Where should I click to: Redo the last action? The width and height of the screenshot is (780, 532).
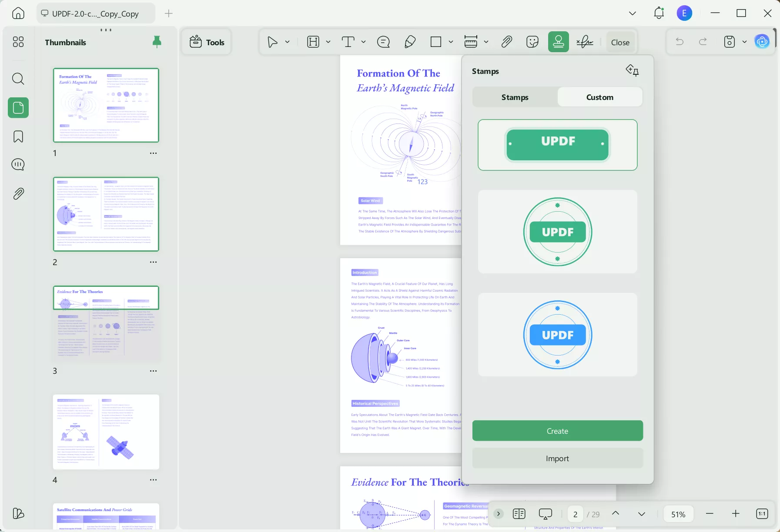pos(703,42)
